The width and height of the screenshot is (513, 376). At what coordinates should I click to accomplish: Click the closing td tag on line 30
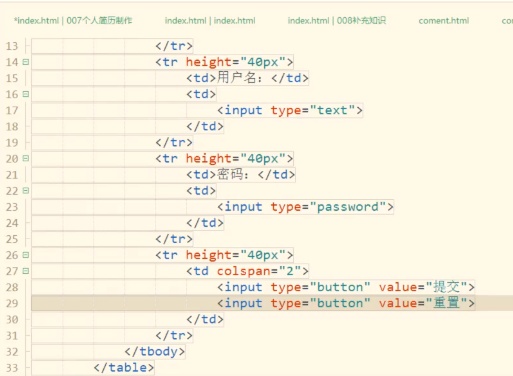coord(205,320)
